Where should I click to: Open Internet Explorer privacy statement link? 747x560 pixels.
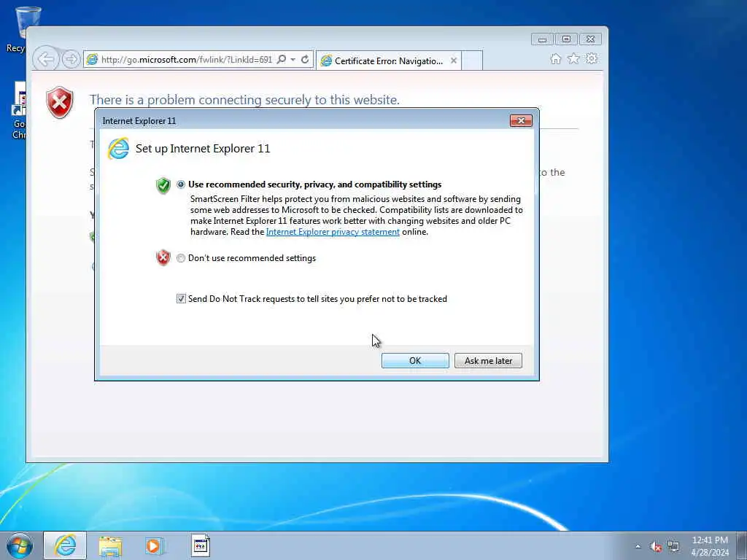pos(333,232)
